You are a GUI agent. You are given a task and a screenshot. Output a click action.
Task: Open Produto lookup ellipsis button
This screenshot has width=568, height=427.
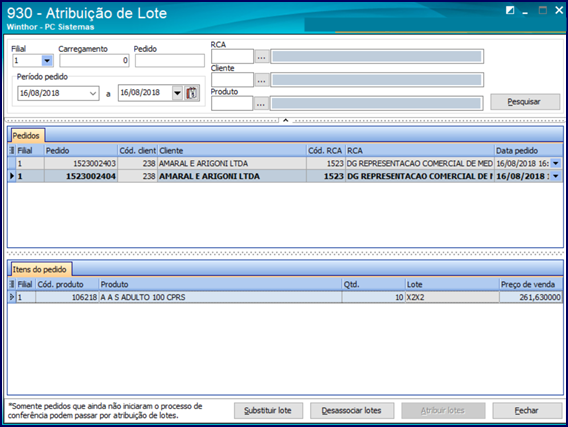(x=261, y=104)
